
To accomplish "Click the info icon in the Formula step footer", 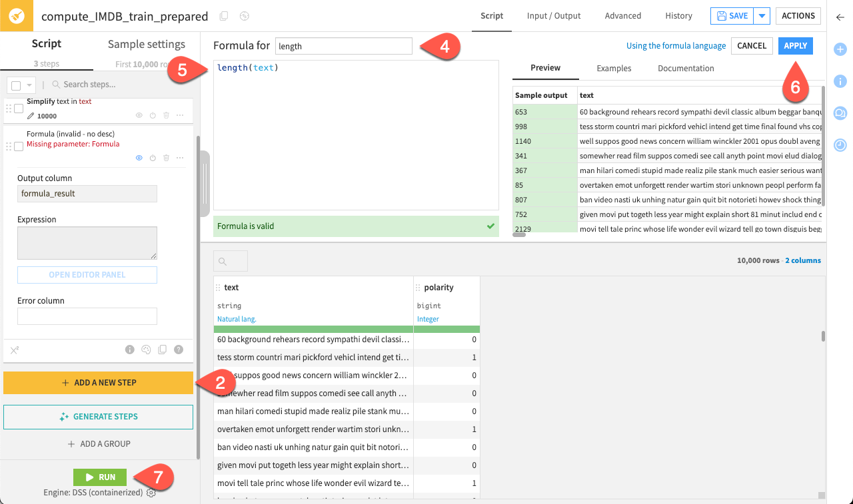I will click(130, 350).
